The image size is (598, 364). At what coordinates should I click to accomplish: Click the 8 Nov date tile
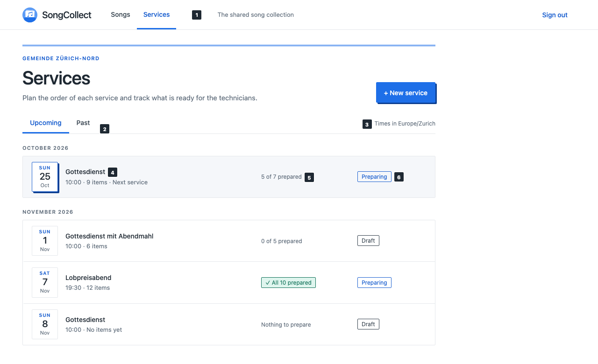tap(45, 324)
